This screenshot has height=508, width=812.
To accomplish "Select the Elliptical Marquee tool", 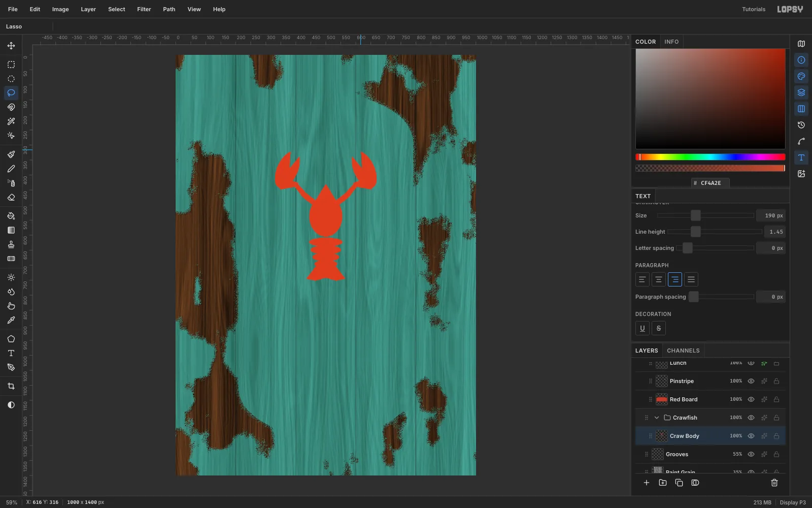I will 11,79.
